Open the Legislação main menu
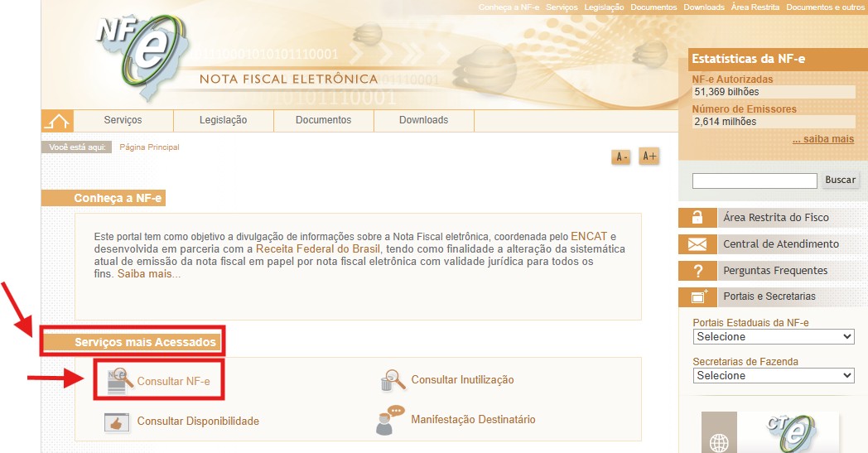Image resolution: width=868 pixels, height=453 pixels. 223,120
